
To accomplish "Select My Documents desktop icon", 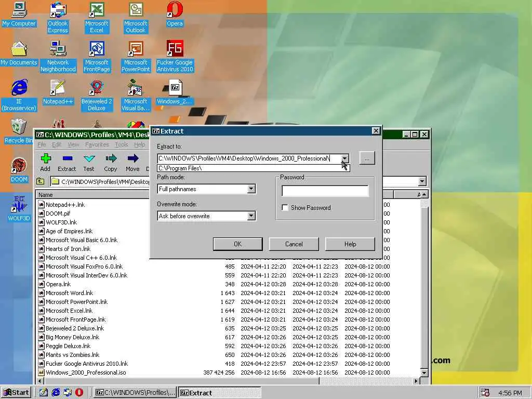I will [x=19, y=54].
